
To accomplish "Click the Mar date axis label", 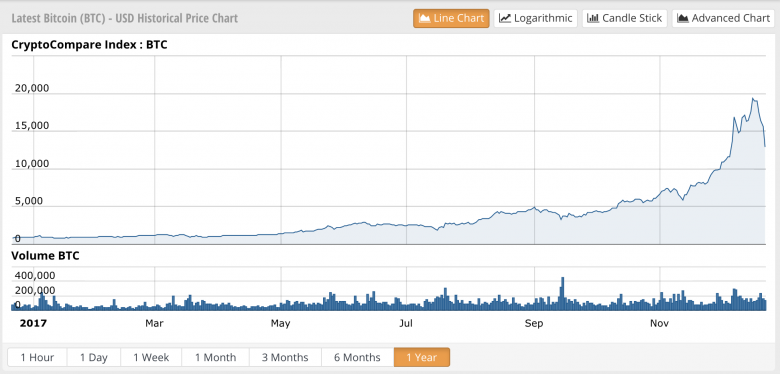I will point(154,324).
